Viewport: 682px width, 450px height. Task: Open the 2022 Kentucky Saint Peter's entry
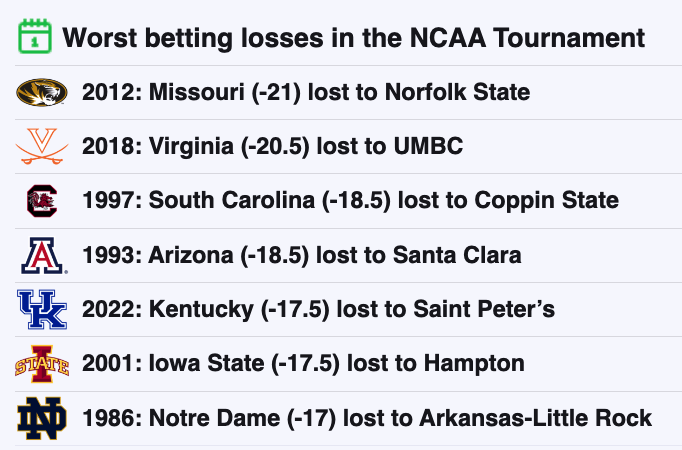(x=348, y=310)
